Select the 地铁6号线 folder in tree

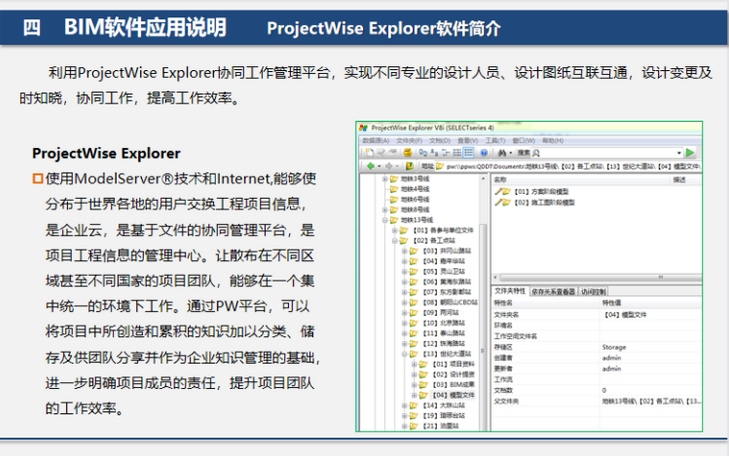click(x=415, y=199)
